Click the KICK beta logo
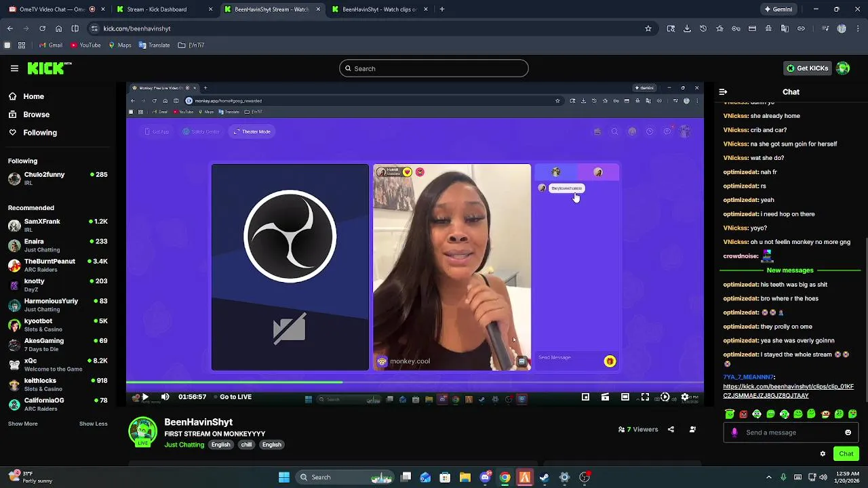The width and height of the screenshot is (868, 488). (x=49, y=68)
